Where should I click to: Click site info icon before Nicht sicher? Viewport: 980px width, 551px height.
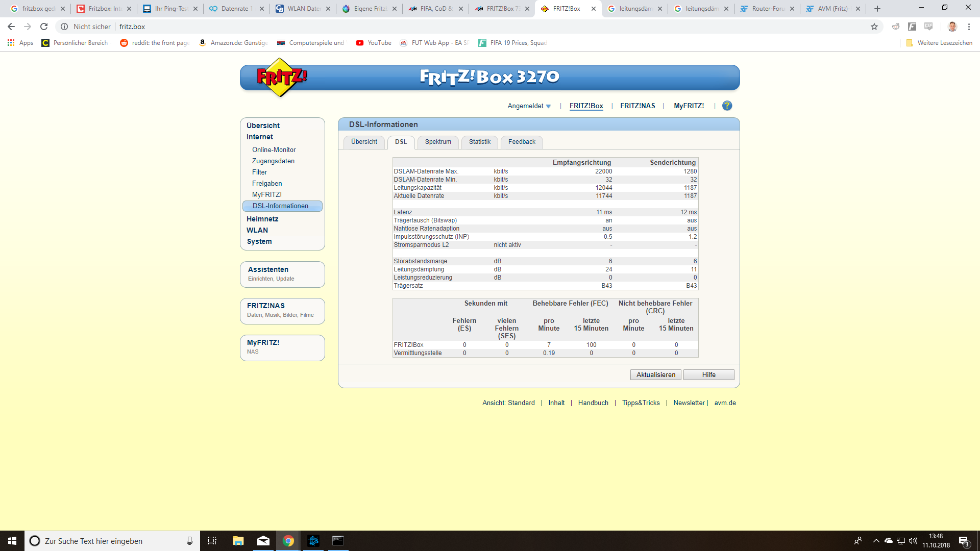coord(64,27)
